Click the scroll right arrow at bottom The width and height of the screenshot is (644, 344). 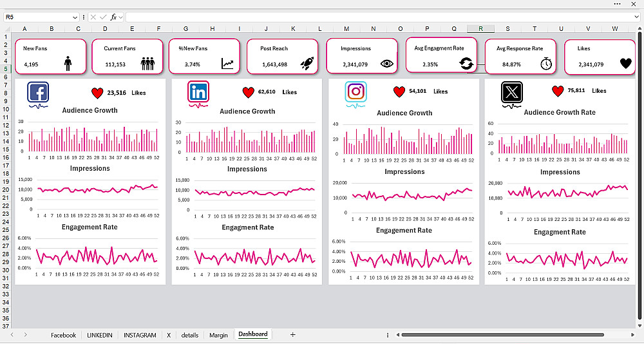point(633,335)
